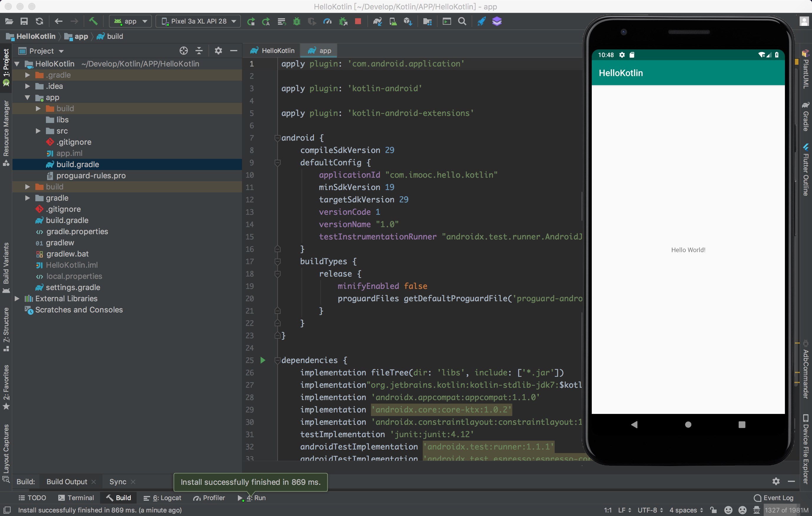This screenshot has height=516, width=812.
Task: Run dependencies block using green gutter arrow
Action: point(263,360)
